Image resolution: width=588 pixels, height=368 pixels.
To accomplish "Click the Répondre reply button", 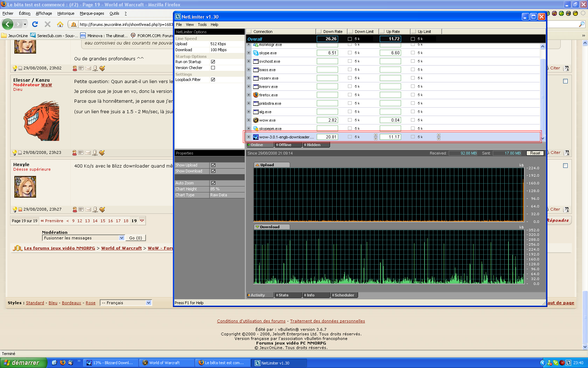I will [x=558, y=220].
